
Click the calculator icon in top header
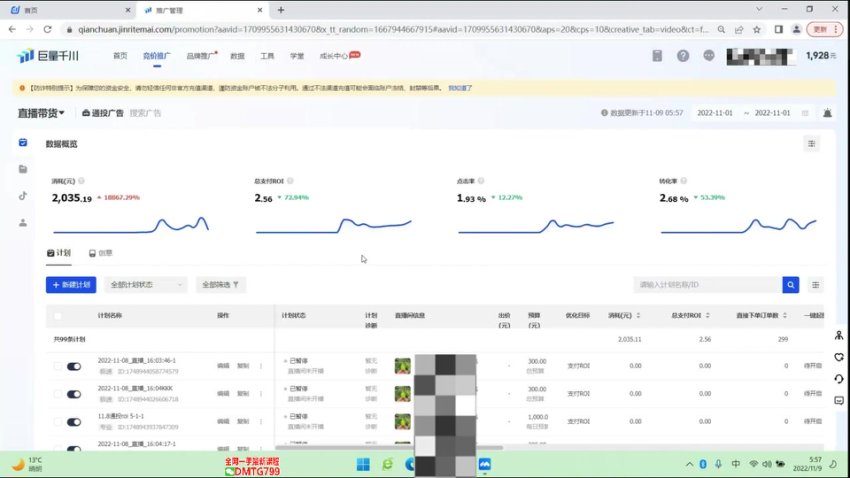[x=657, y=56]
